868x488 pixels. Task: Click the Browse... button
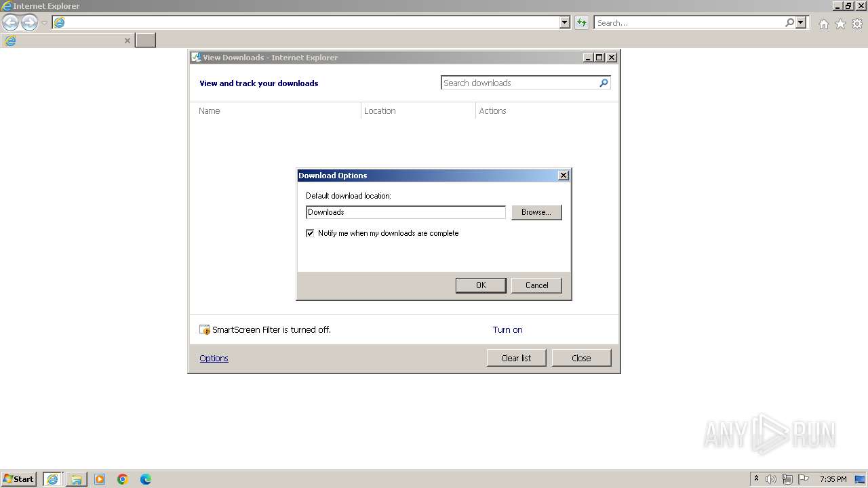coord(536,212)
